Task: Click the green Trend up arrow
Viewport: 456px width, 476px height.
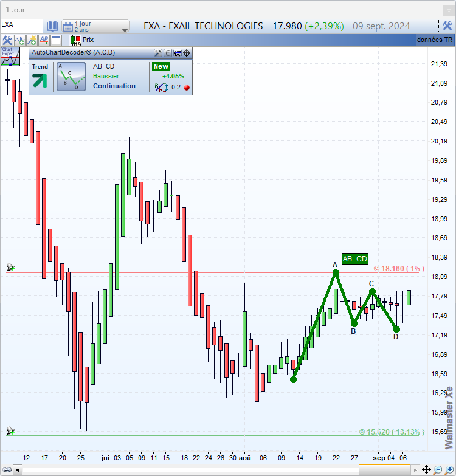Action: [40, 81]
